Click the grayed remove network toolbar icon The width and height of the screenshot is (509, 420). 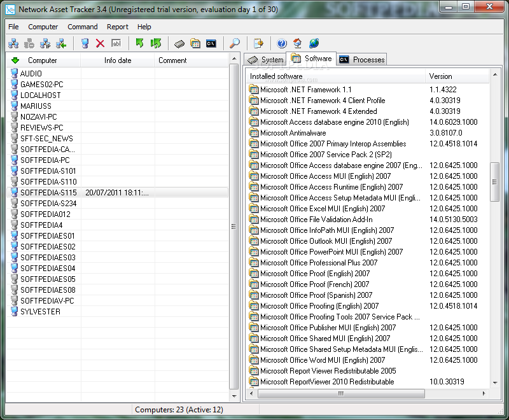[29, 43]
